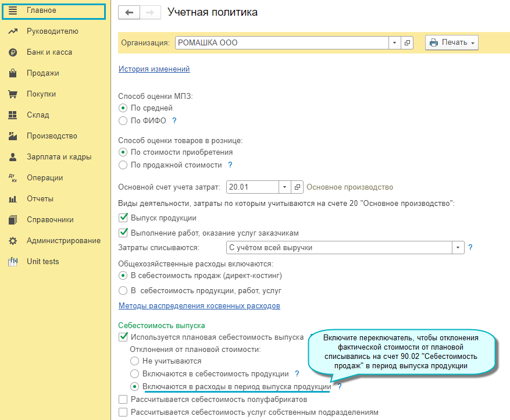
Task: Click the person icon for Зарплата и кадры
Action: click(13, 157)
